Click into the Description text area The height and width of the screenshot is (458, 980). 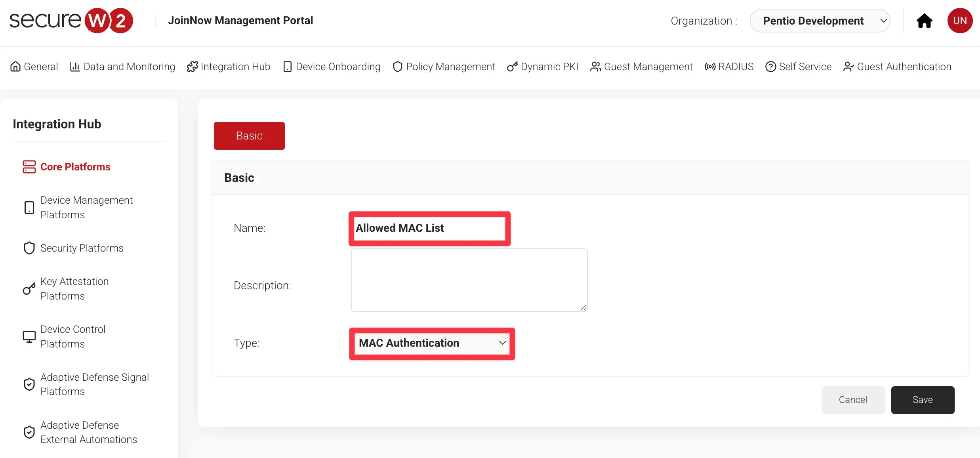tap(469, 280)
